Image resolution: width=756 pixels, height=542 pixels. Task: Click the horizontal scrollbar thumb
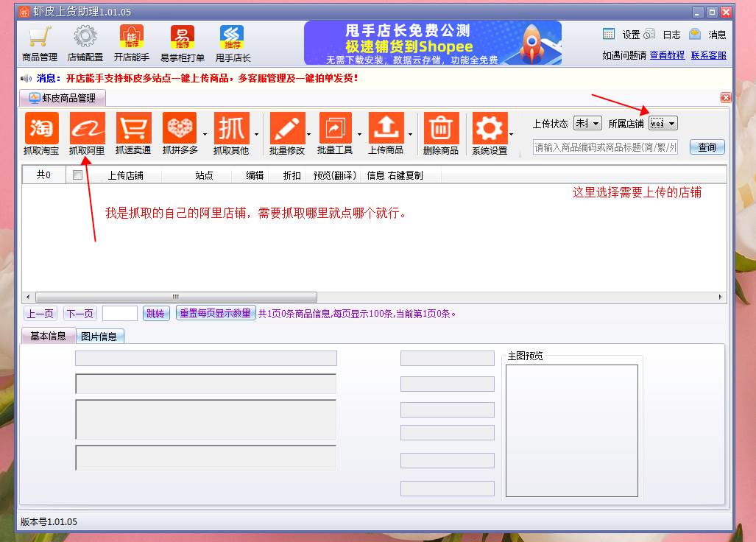pyautogui.click(x=176, y=297)
